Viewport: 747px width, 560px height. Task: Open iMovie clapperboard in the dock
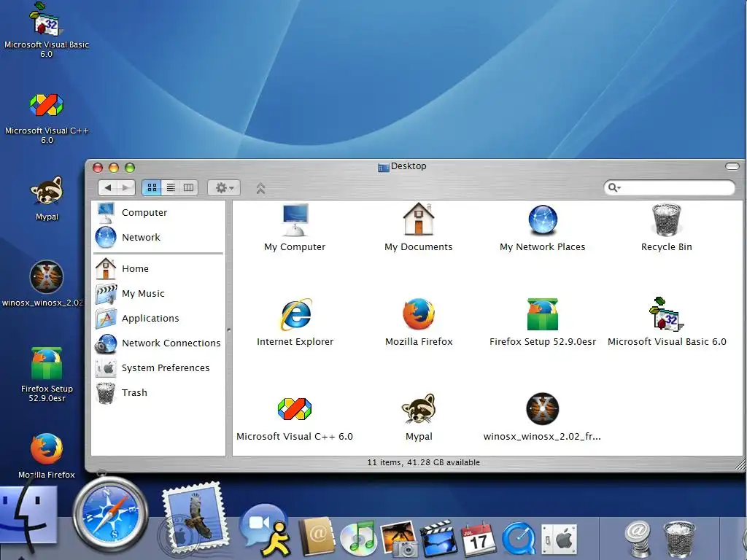coord(438,538)
